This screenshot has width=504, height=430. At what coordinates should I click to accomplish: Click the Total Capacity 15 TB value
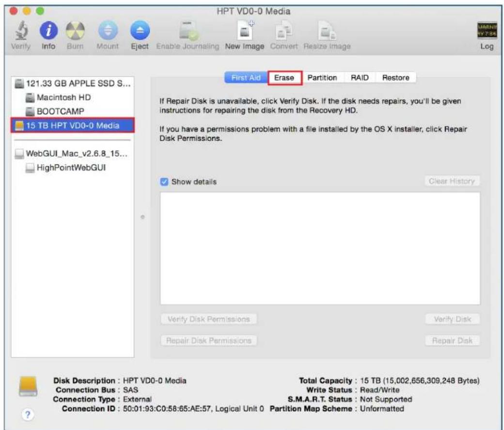point(420,381)
